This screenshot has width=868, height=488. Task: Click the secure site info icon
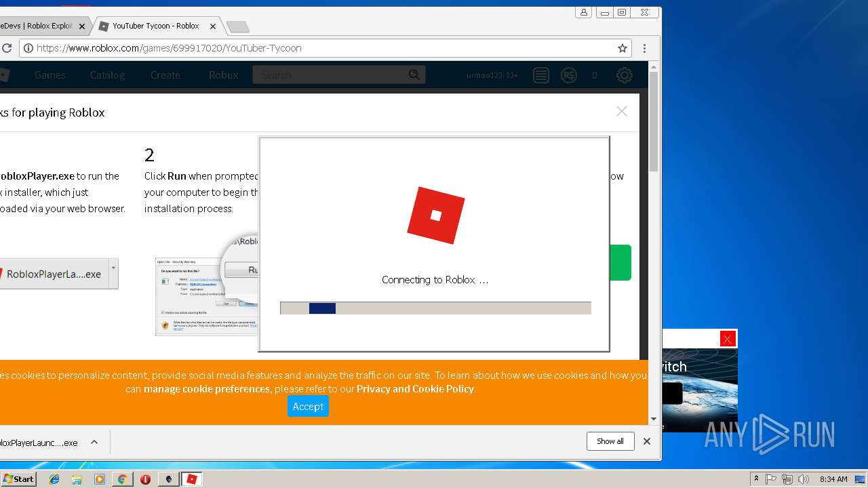click(27, 48)
